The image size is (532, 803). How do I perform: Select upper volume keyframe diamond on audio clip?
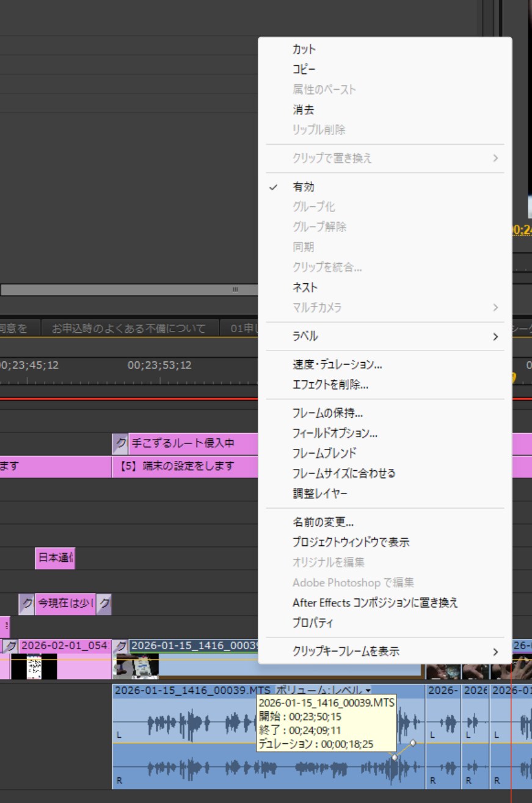[413, 743]
